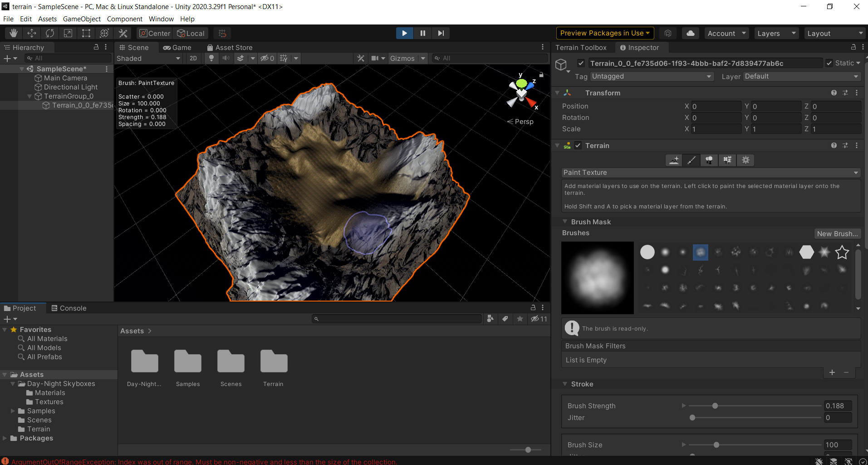Switch to Game tab
The height and width of the screenshot is (465, 868).
coord(177,47)
